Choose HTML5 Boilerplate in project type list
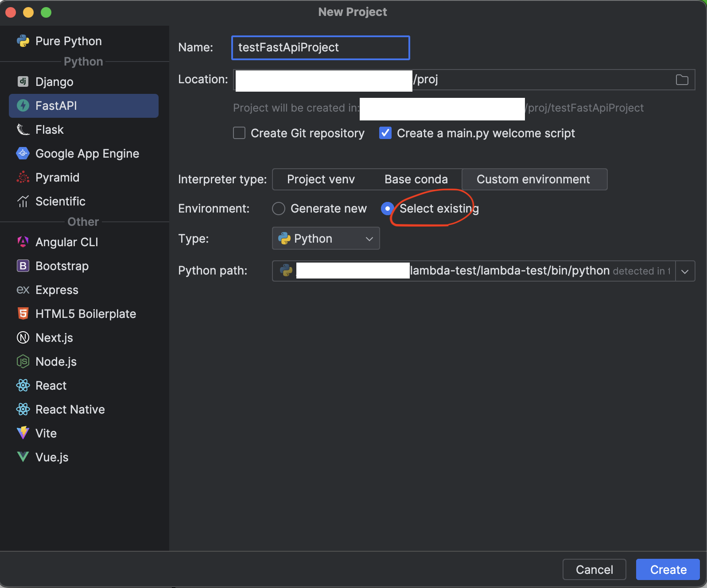The image size is (707, 588). click(84, 314)
